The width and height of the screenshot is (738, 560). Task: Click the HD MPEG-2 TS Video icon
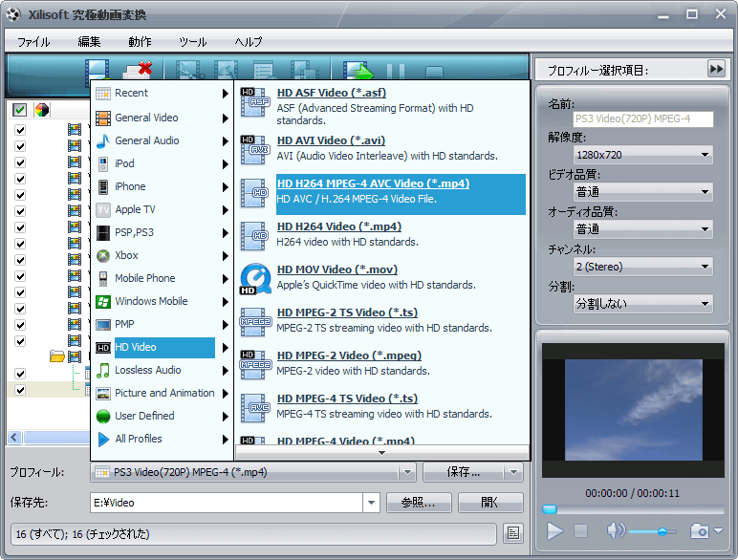255,322
